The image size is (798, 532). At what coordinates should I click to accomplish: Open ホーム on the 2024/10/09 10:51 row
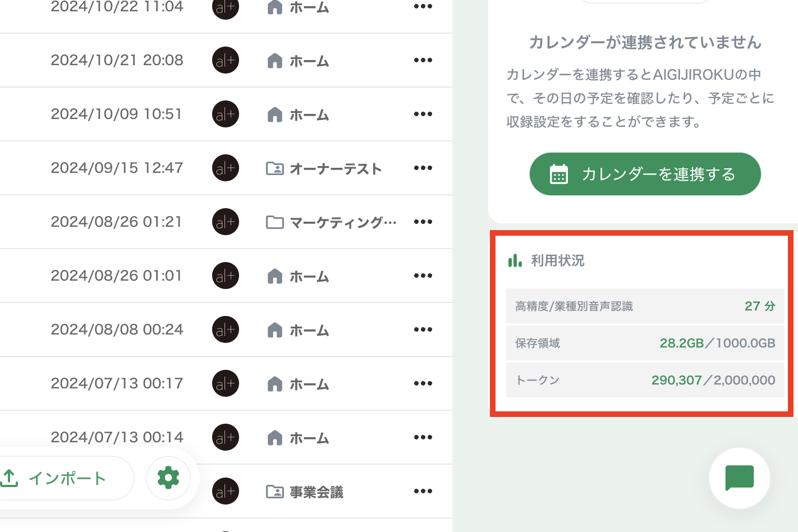click(x=309, y=114)
